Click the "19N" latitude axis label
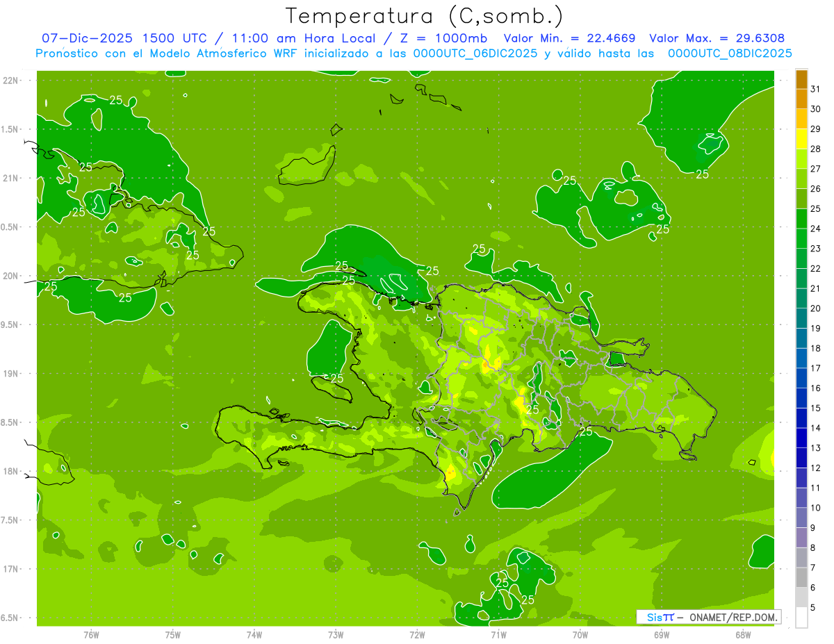The image size is (834, 644). tap(11, 374)
